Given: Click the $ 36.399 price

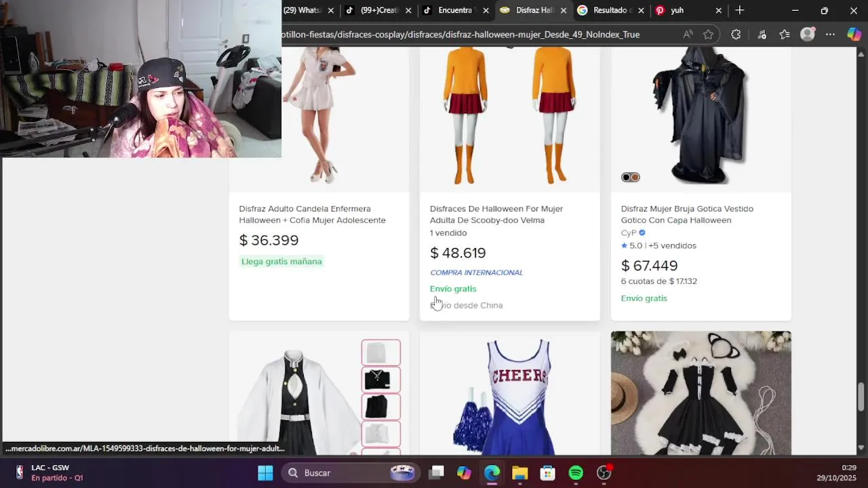Looking at the screenshot, I should pos(269,240).
